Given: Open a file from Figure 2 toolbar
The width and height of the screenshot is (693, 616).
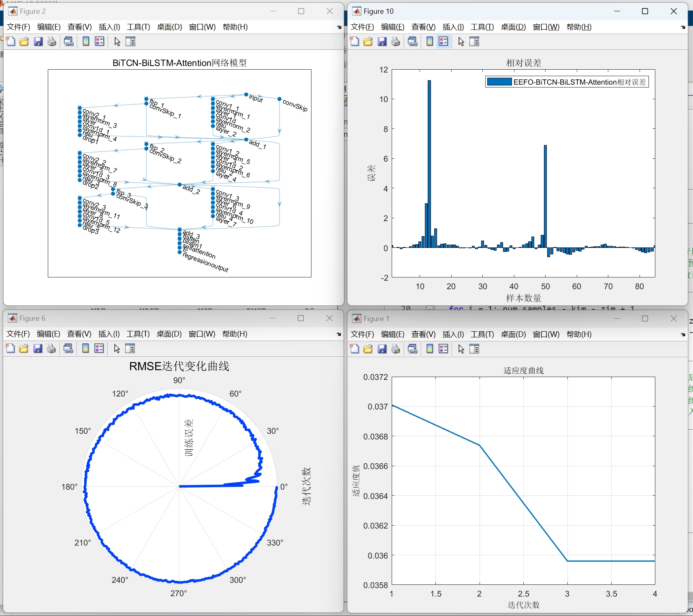Looking at the screenshot, I should 24,41.
